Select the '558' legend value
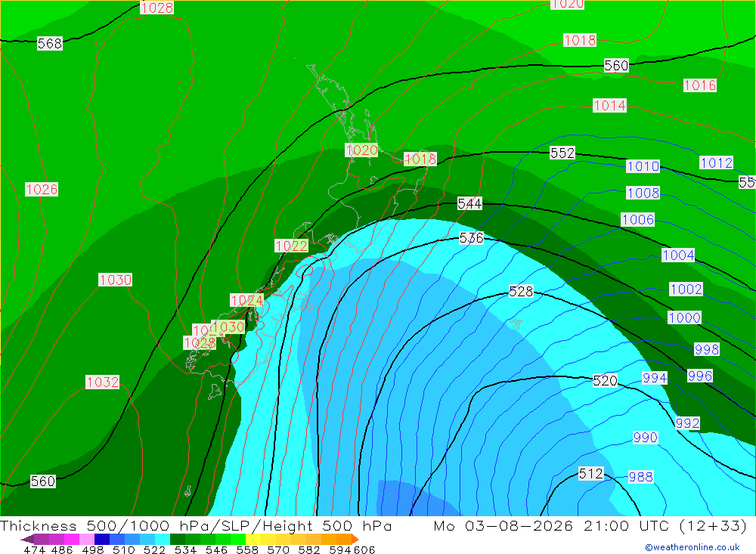Screen dimensions: 756x554 (x=247, y=549)
